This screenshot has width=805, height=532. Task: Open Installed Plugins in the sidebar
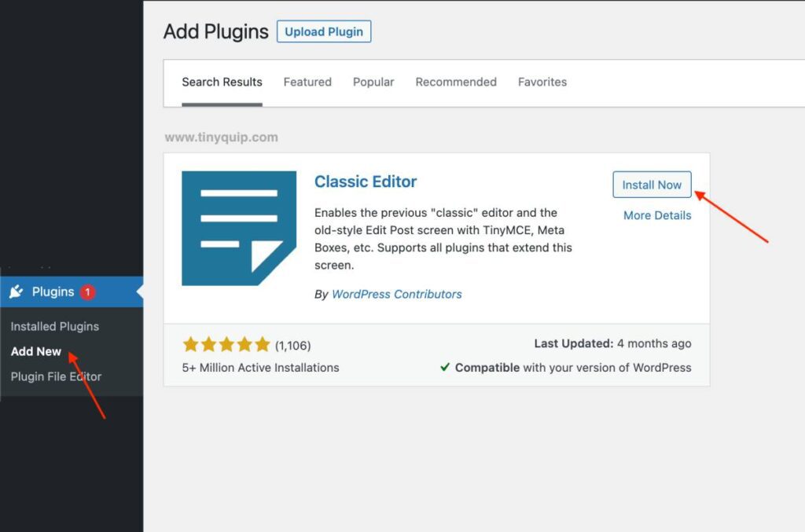coord(55,326)
